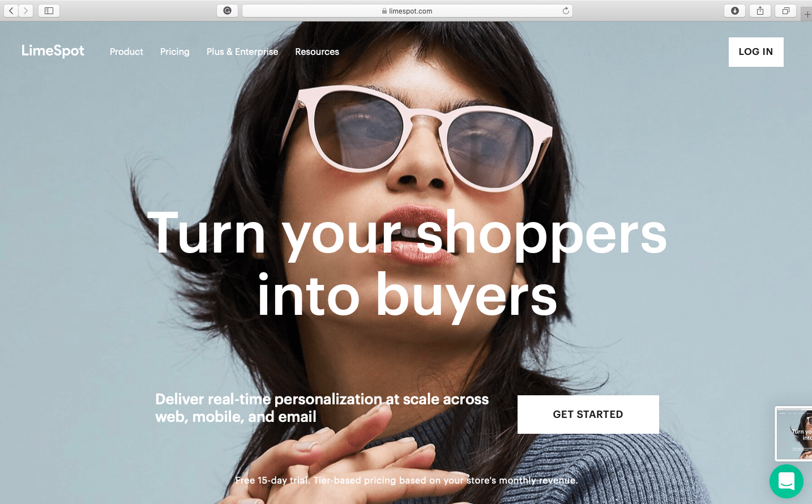Open a new tab with the plus button
812x504 pixels.
click(x=807, y=14)
